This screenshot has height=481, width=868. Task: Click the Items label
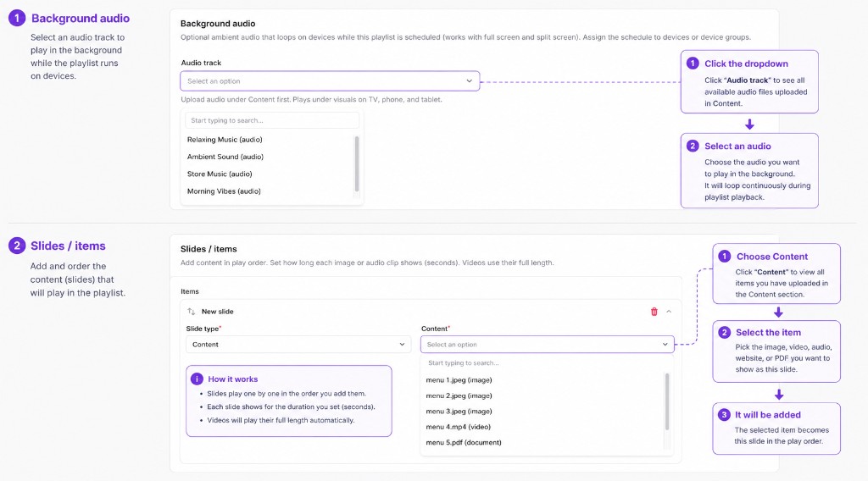[x=189, y=291]
